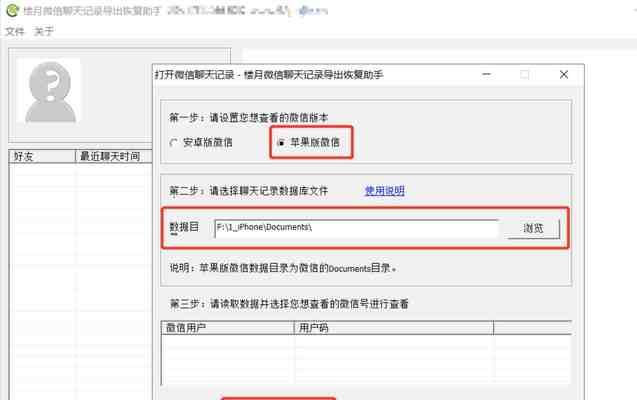This screenshot has width=637, height=400.
Task: Open the 关于 menu
Action: point(44,31)
